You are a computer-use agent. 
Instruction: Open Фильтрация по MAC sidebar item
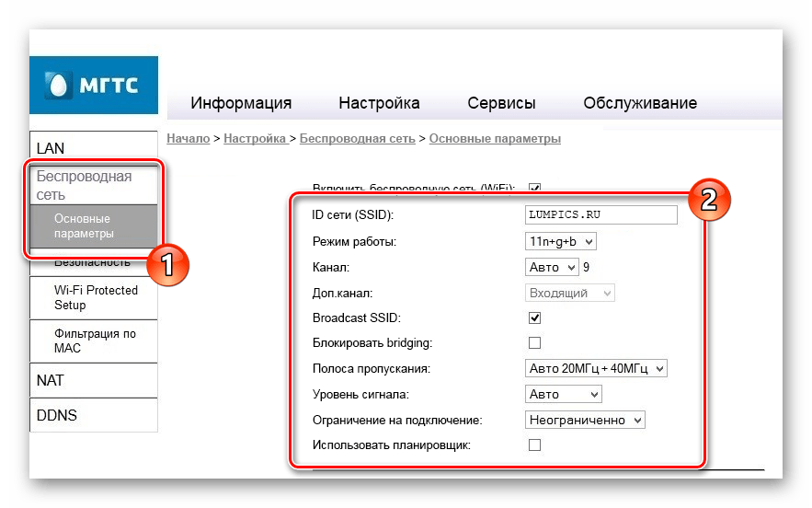pos(94,341)
